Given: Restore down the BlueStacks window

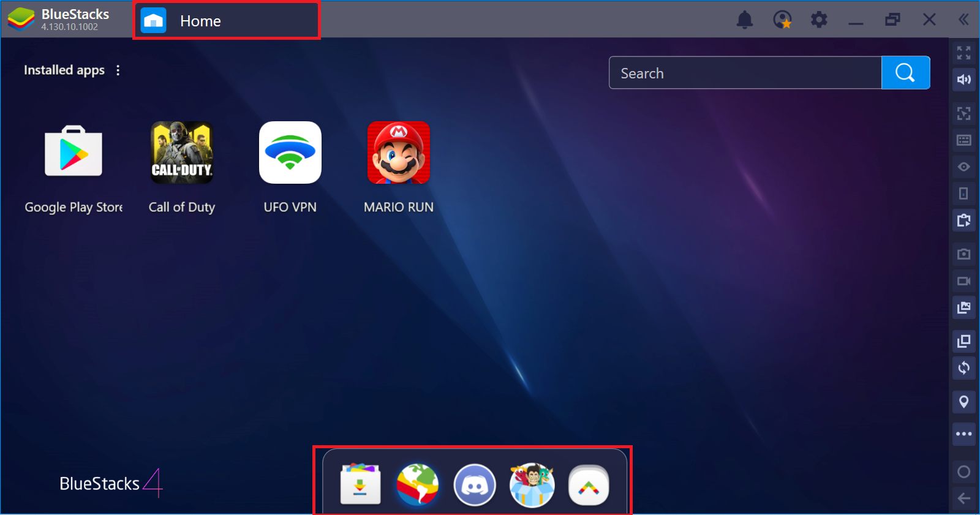Looking at the screenshot, I should pos(892,20).
